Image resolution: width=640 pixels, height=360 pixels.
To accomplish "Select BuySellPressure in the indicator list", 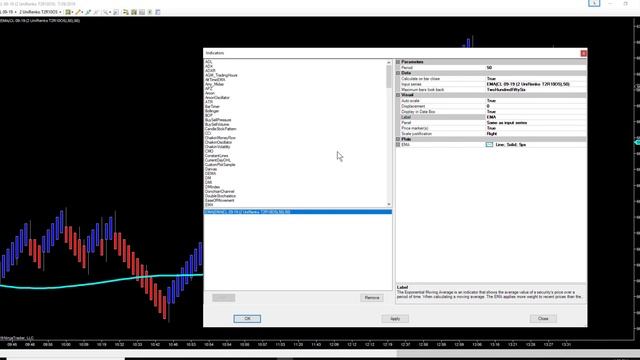I will (x=218, y=120).
